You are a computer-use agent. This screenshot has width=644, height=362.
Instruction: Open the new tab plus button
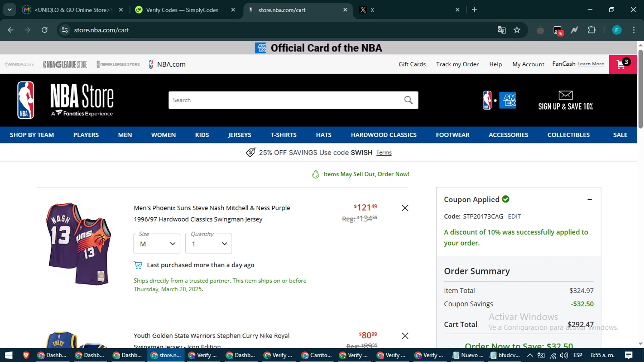pos(474,10)
